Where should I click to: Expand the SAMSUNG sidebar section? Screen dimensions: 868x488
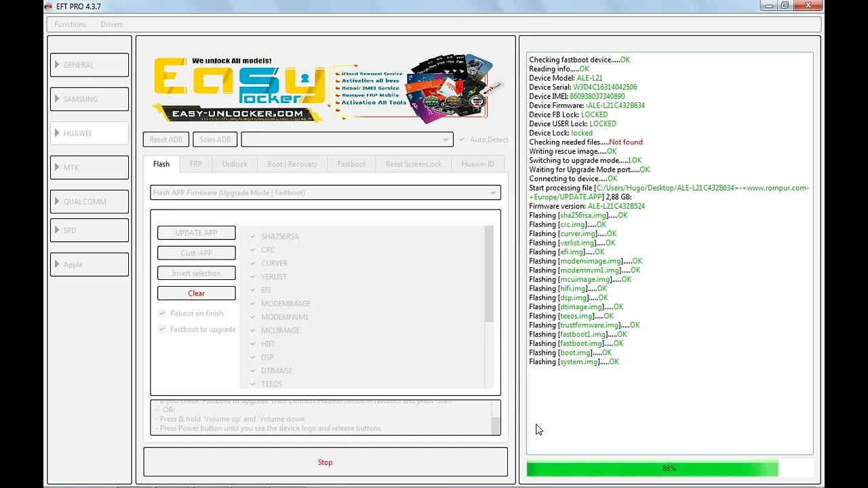pos(89,99)
